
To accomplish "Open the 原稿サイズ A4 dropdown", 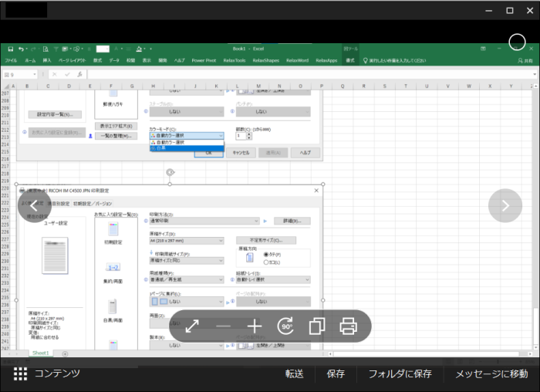I will click(187, 241).
